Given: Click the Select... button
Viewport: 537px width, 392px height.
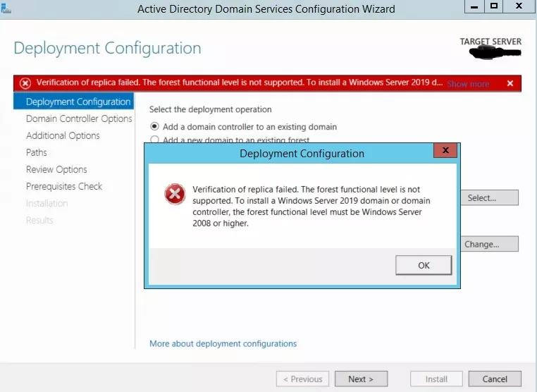Looking at the screenshot, I should [x=489, y=197].
